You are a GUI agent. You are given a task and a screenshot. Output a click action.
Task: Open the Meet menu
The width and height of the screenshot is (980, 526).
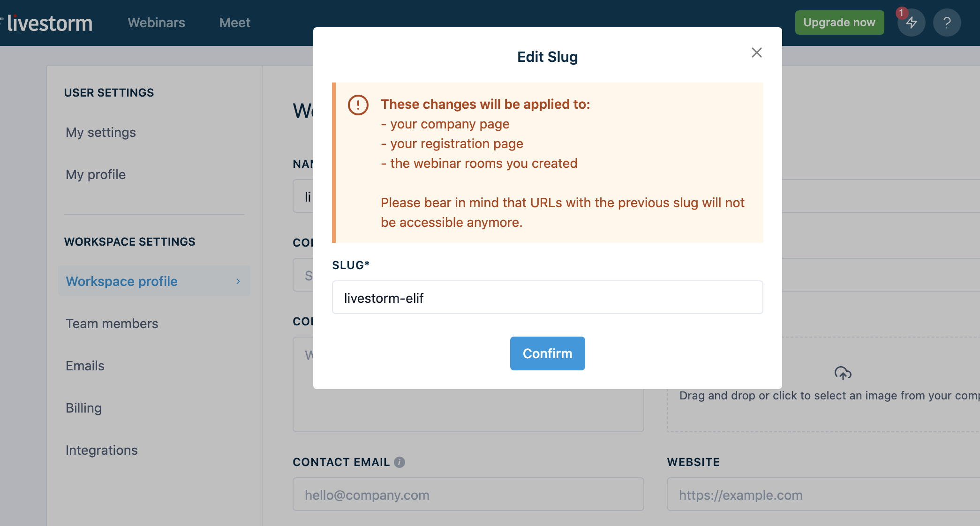click(x=234, y=23)
